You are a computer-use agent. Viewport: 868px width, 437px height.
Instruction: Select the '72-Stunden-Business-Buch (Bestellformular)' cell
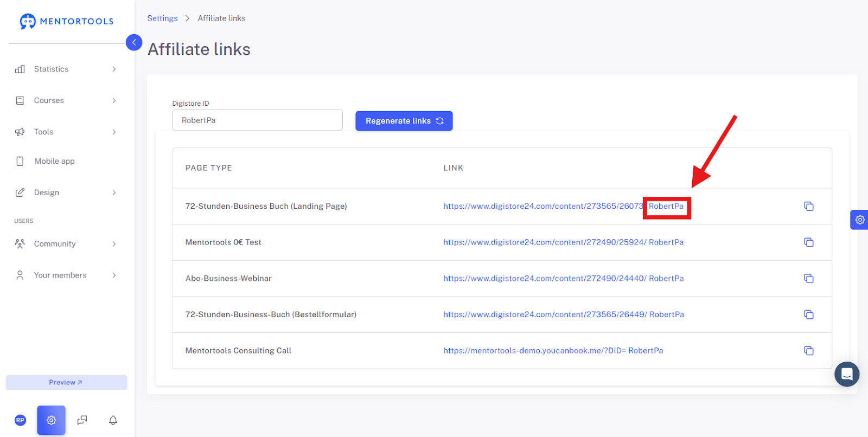tap(271, 314)
